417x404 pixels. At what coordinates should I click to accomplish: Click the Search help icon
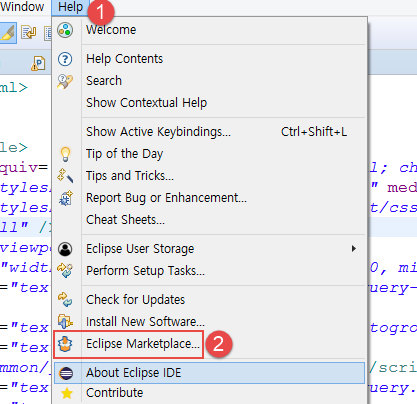coord(65,81)
